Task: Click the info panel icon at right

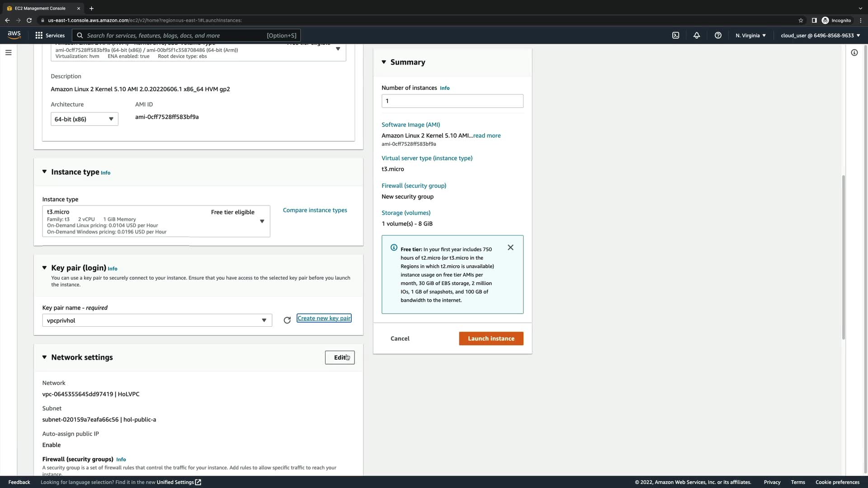Action: pos(854,52)
